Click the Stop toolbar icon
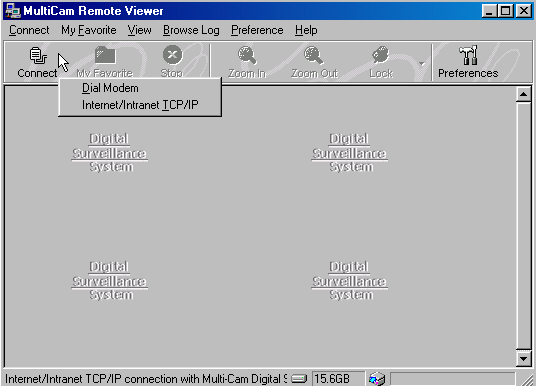The width and height of the screenshot is (536, 386). click(172, 55)
